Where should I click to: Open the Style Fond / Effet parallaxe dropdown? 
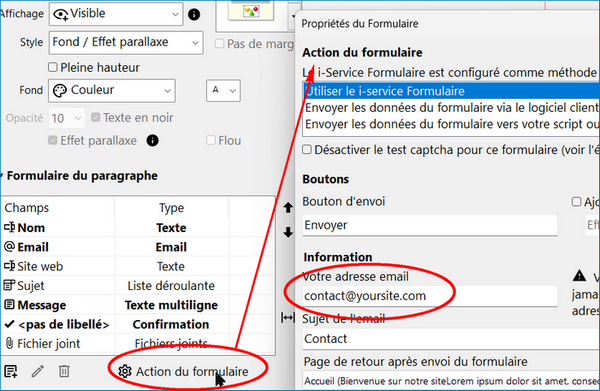[126, 42]
